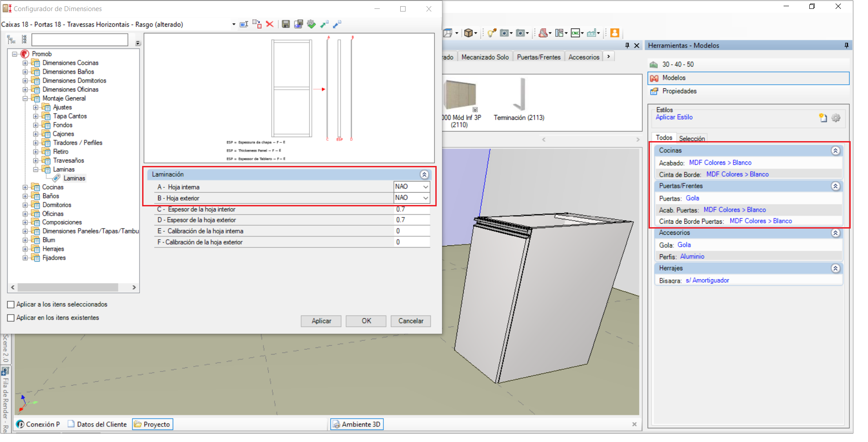Click the Cancelar button
The width and height of the screenshot is (868, 442).
pyautogui.click(x=411, y=321)
